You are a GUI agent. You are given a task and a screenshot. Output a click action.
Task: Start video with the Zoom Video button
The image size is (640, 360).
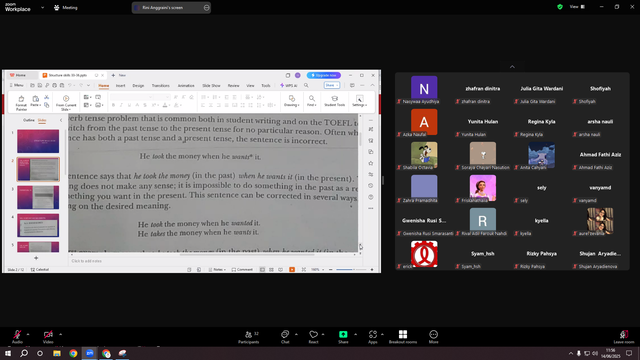pos(48,337)
